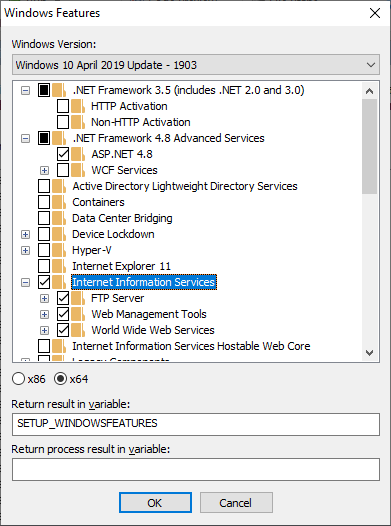Click the Containers folder icon

(x=59, y=202)
